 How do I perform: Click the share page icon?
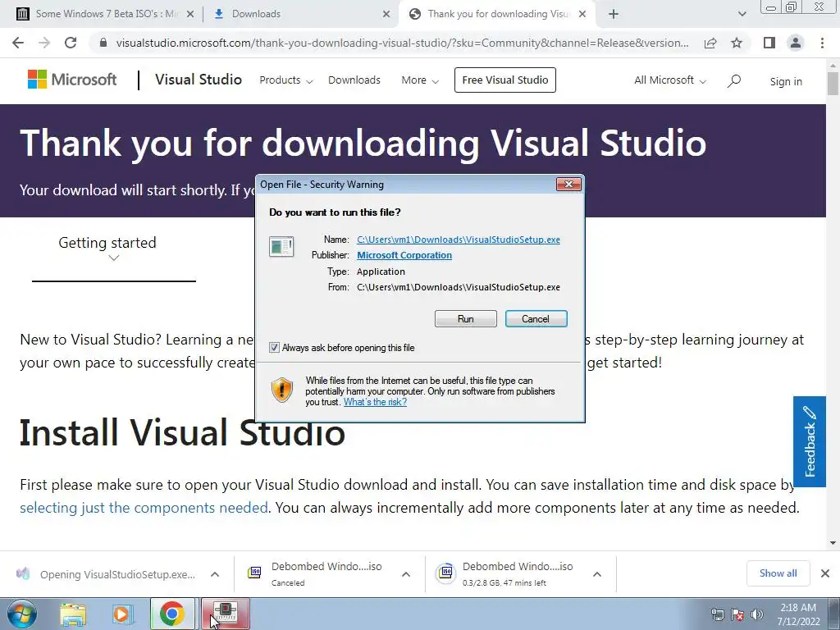coord(710,43)
